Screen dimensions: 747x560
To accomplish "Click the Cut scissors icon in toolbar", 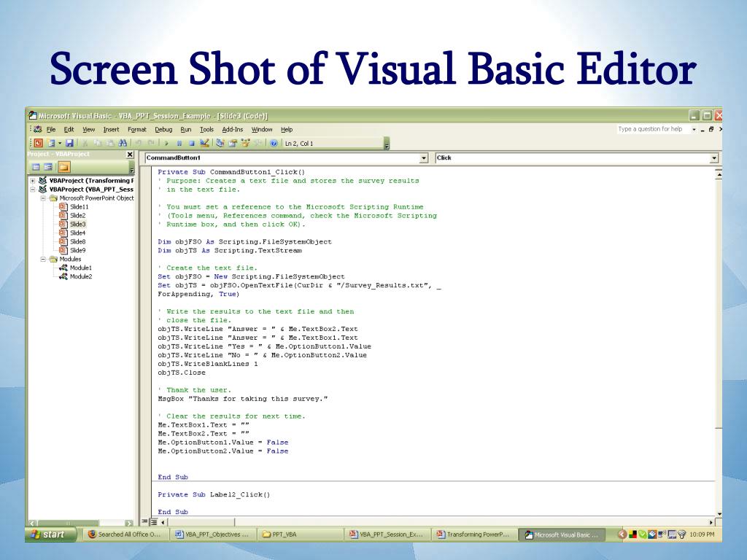I will [85, 143].
